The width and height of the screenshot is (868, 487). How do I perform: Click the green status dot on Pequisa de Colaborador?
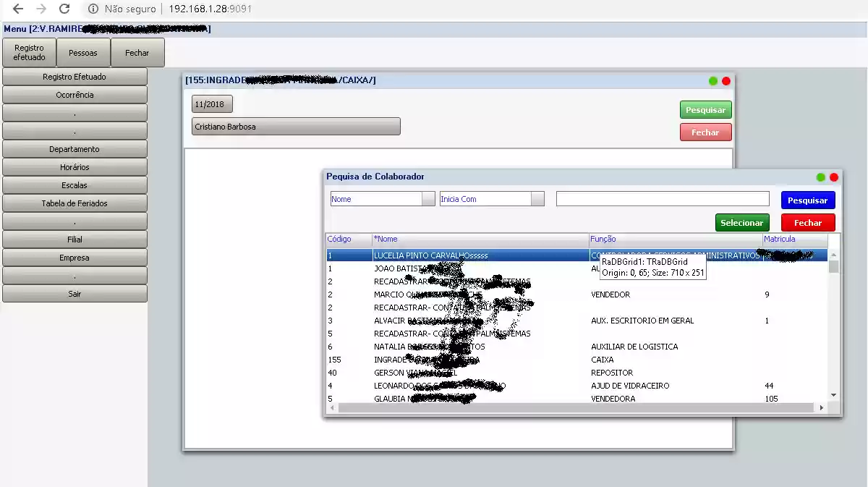click(x=820, y=177)
